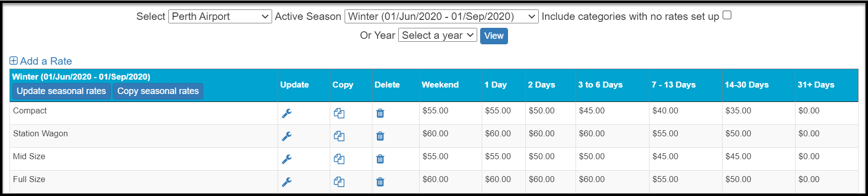Copy the Station Wagon rate

click(x=339, y=136)
